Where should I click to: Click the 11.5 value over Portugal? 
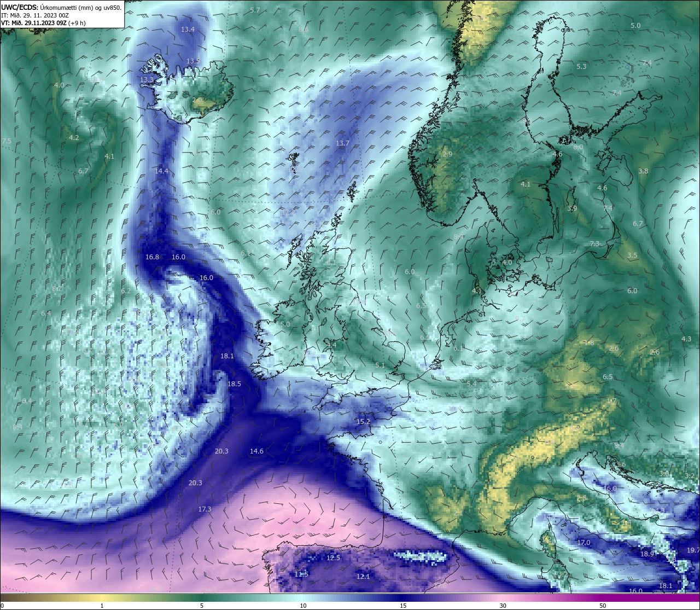[x=301, y=574]
